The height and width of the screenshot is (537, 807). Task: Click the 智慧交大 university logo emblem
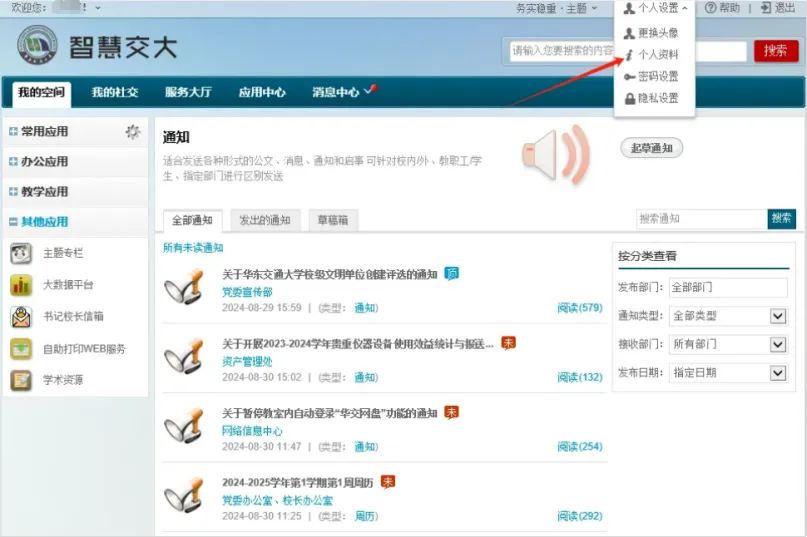(37, 45)
